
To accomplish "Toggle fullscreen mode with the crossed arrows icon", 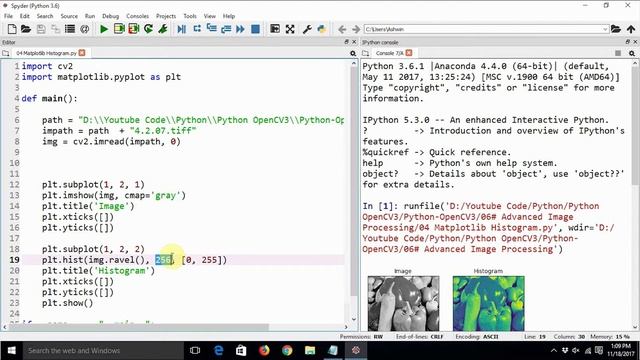I will point(290,29).
